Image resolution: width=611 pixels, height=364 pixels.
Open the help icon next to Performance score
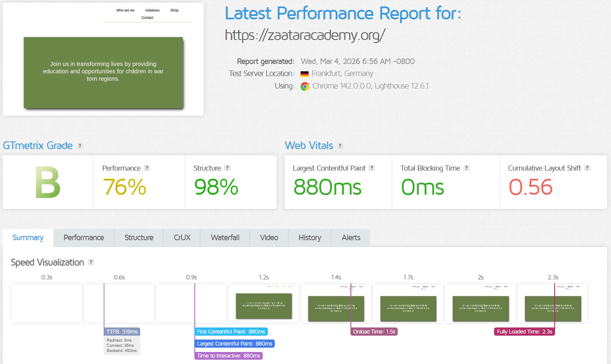tap(147, 168)
